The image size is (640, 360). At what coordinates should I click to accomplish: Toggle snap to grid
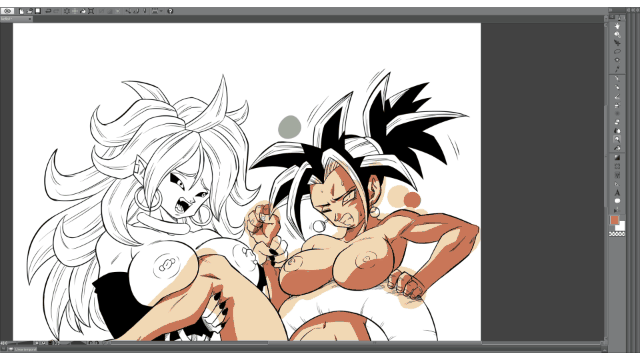pos(145,11)
